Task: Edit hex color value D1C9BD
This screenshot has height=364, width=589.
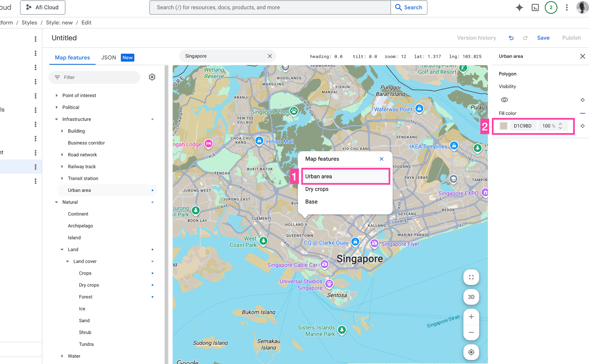Action: click(522, 126)
